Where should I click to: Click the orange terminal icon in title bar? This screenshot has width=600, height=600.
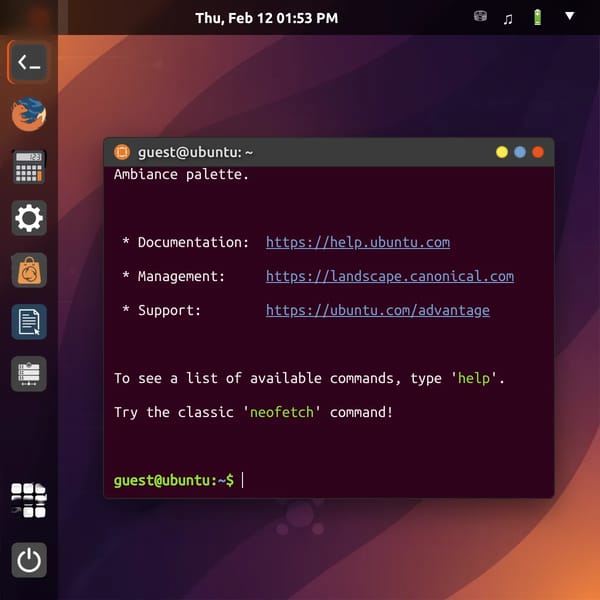click(122, 152)
